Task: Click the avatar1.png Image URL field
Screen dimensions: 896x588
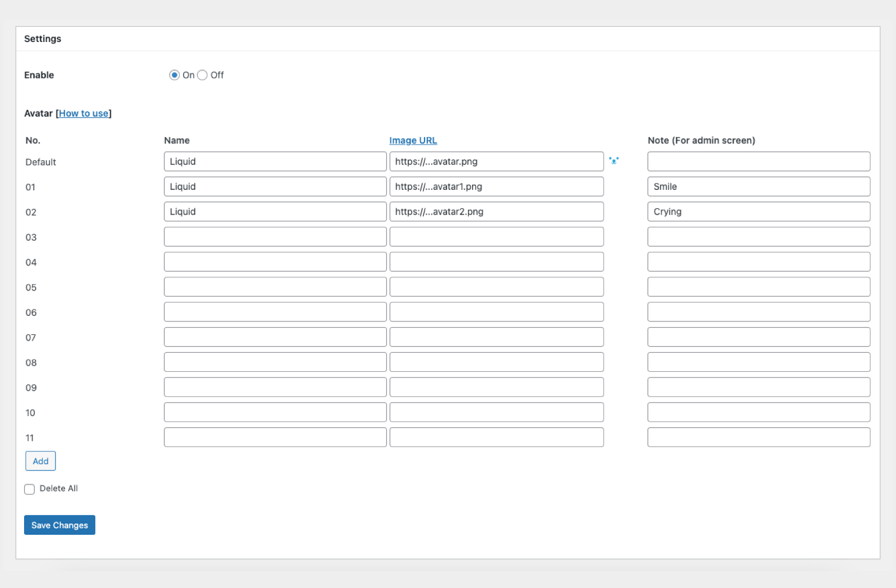Action: tap(497, 186)
